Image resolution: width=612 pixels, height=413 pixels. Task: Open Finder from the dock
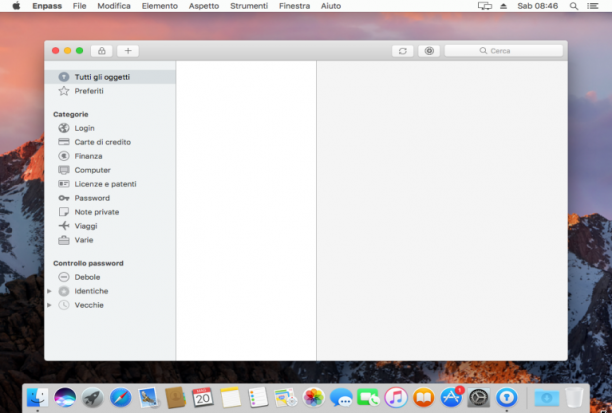(x=37, y=398)
